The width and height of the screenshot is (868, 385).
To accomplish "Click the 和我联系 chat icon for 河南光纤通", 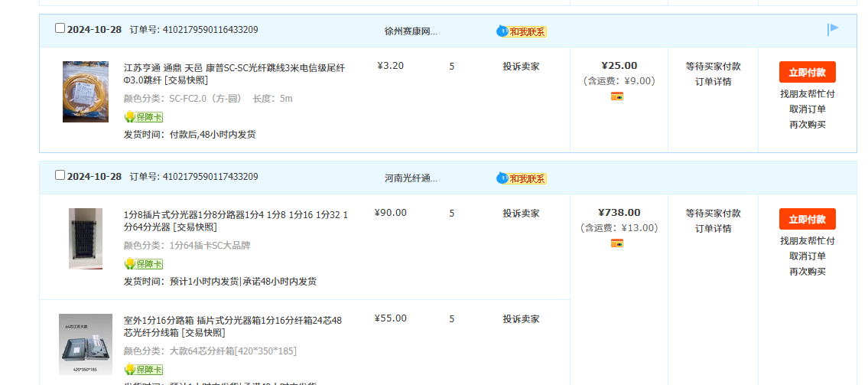I will pyautogui.click(x=522, y=178).
